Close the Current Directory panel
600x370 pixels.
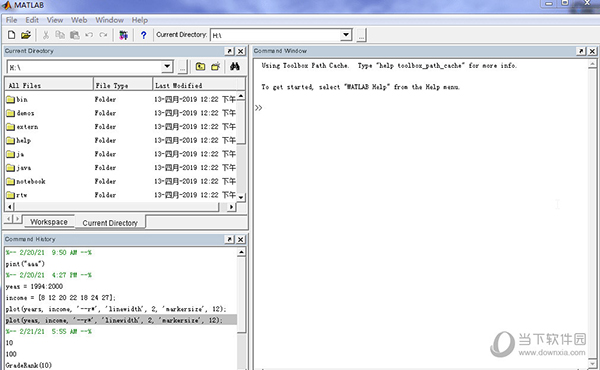point(240,51)
